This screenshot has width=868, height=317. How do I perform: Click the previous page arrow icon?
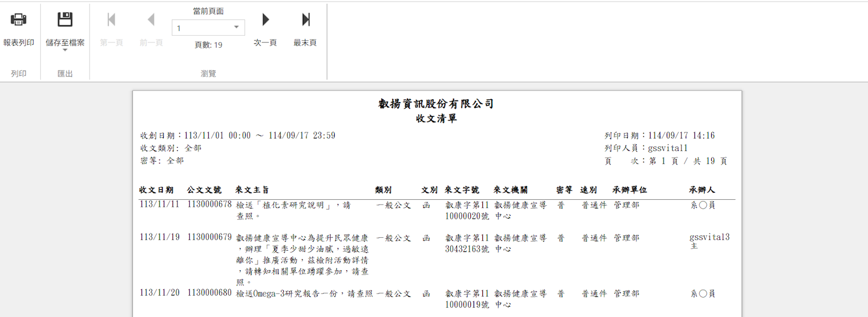(x=151, y=20)
